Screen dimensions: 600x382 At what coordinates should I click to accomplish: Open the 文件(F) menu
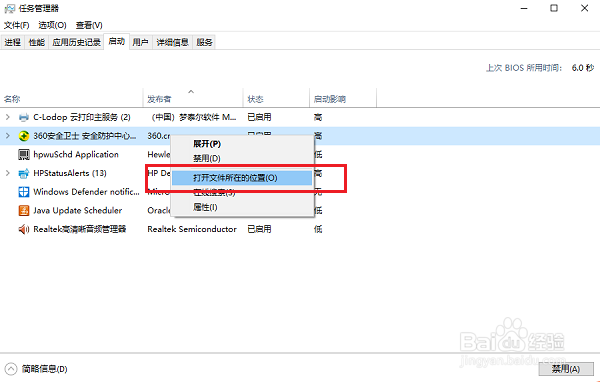(16, 25)
